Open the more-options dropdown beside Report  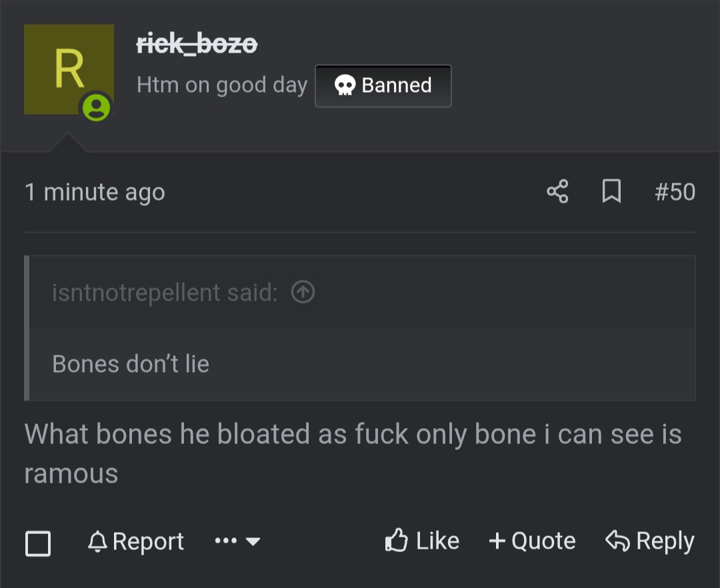(227, 541)
